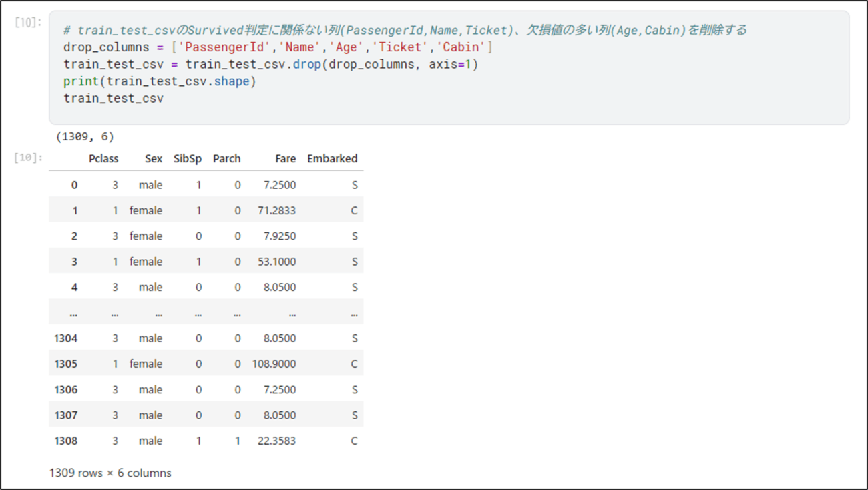
Task: Click row index 1304 in the table
Action: pyautogui.click(x=66, y=338)
